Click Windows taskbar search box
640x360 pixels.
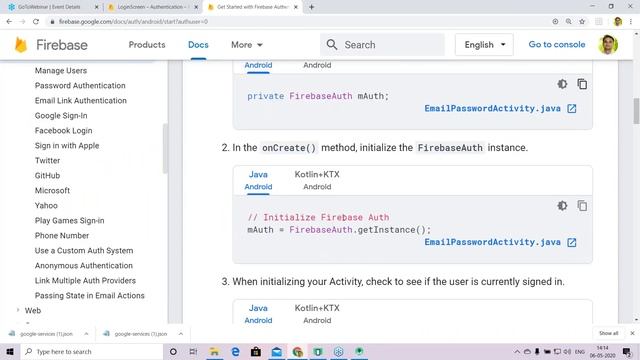pos(92,351)
